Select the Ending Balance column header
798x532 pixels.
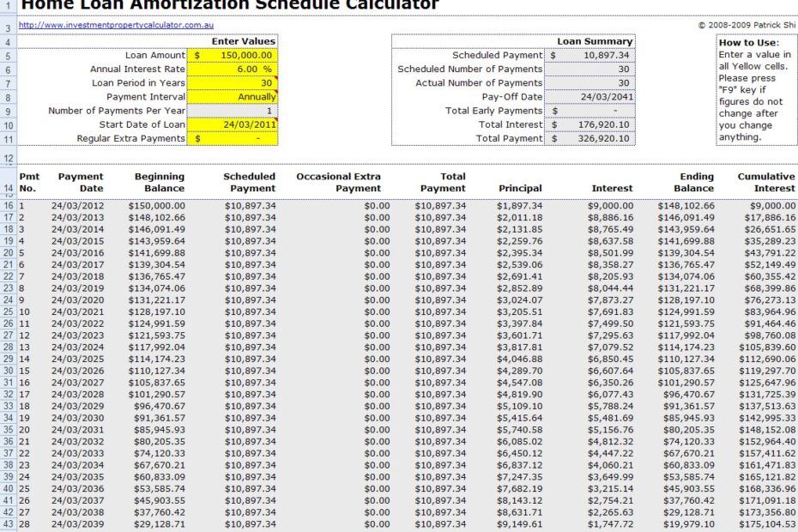click(693, 182)
